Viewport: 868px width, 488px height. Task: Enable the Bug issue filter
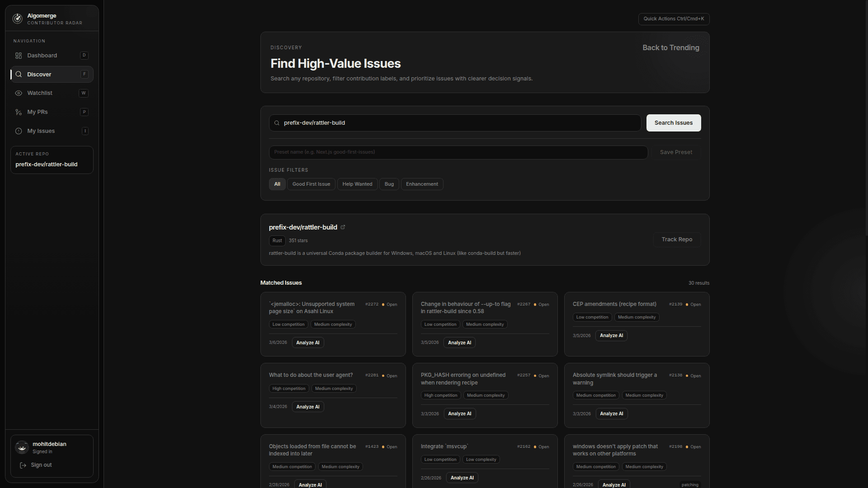pos(389,184)
